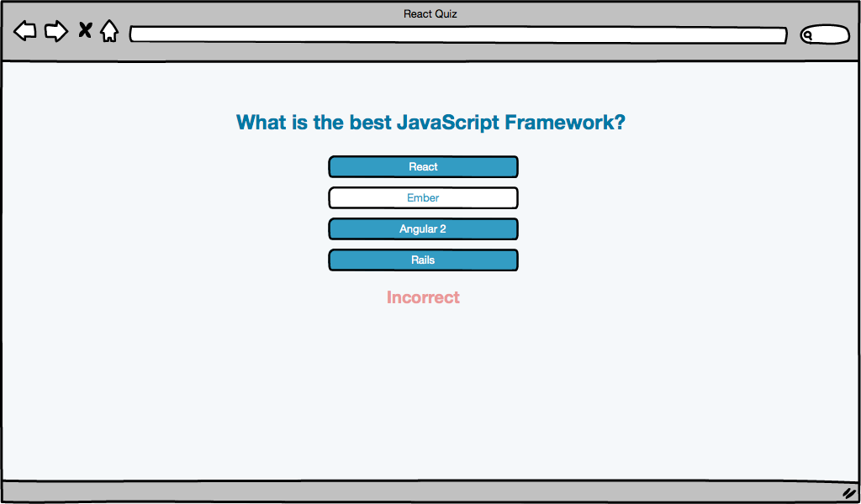Click the quiz question heading
The height and width of the screenshot is (504, 861).
(430, 123)
